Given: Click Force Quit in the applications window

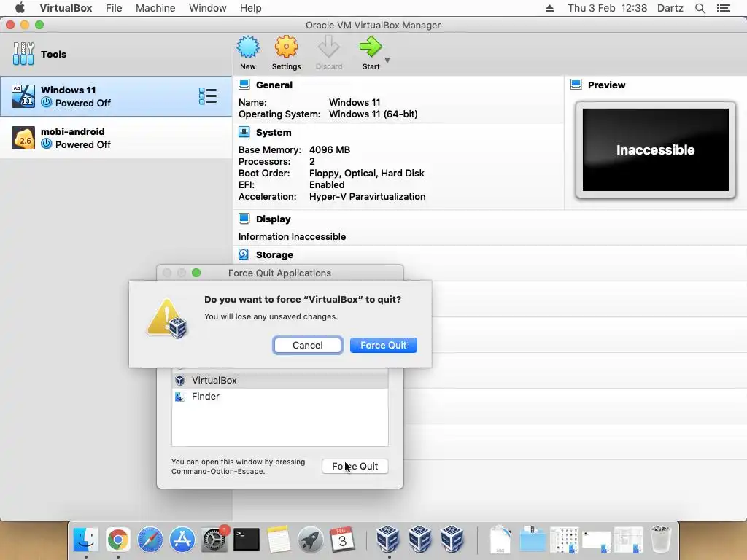Looking at the screenshot, I should pyautogui.click(x=355, y=466).
